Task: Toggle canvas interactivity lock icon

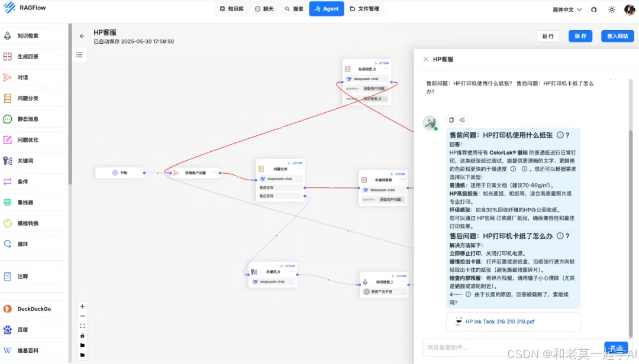Action: 82,336
